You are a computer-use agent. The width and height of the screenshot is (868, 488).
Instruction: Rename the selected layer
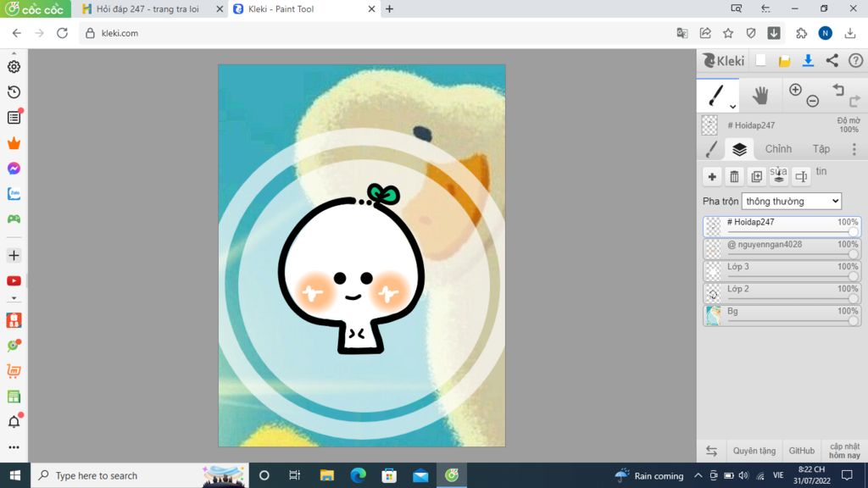(x=801, y=176)
